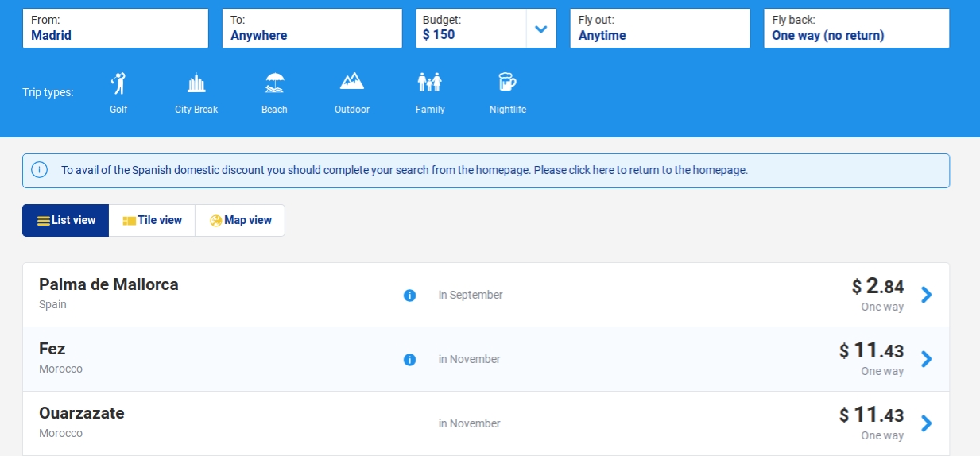Open the Fly out date selector

click(660, 29)
